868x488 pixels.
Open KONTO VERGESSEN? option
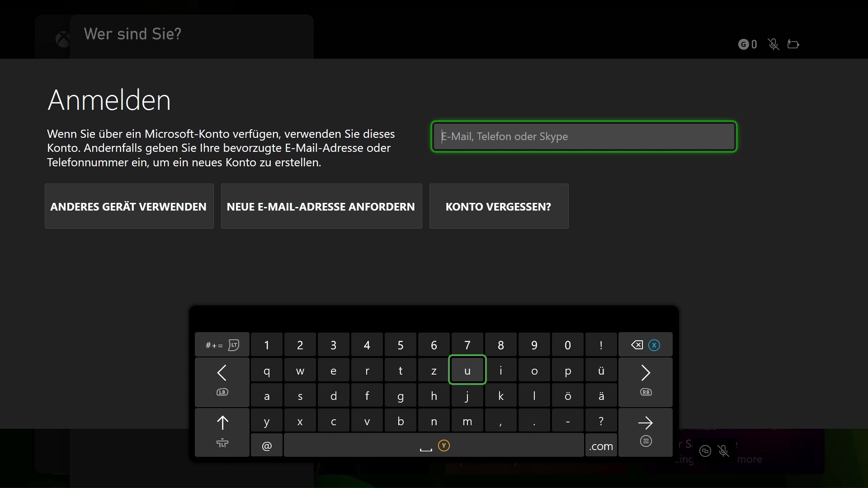click(x=499, y=206)
